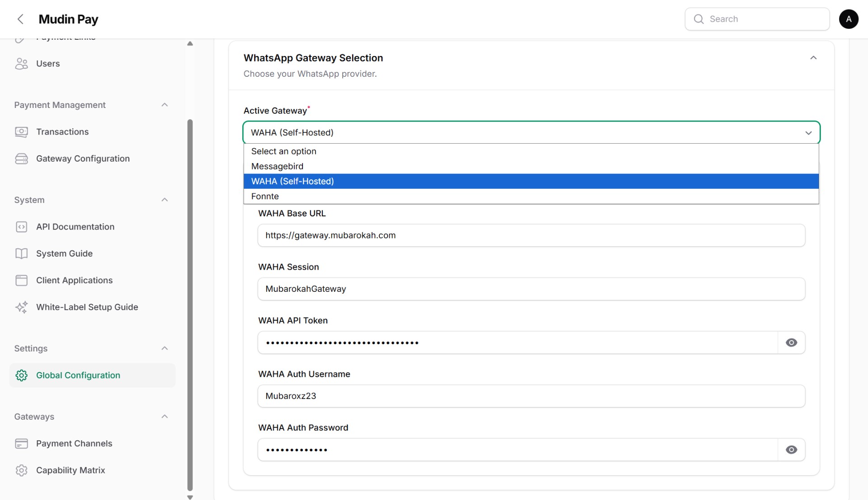Image resolution: width=868 pixels, height=500 pixels.
Task: Focus the Search field
Action: [757, 19]
